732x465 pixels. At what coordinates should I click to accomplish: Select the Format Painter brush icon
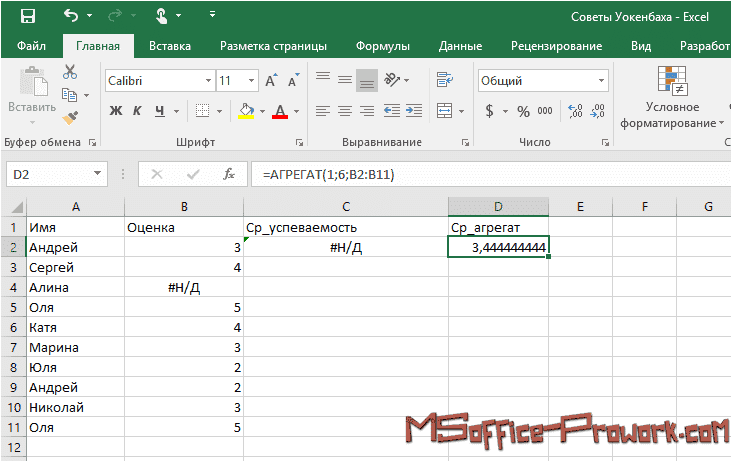(x=70, y=117)
